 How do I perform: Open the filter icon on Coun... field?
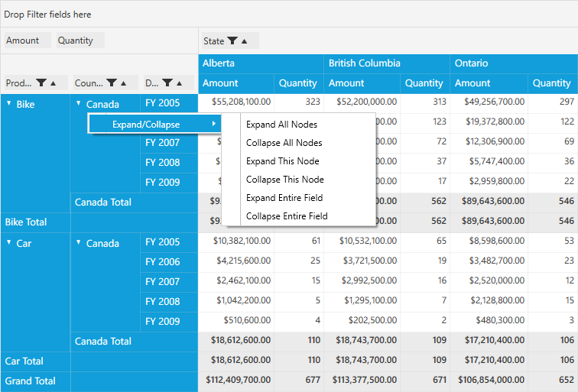pos(112,83)
